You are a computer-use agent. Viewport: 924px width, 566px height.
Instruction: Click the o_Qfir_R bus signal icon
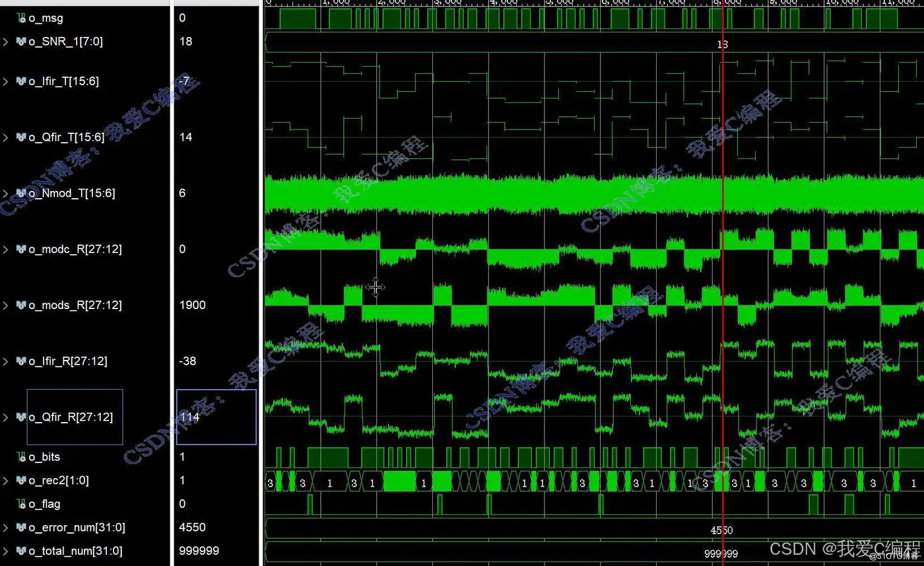click(21, 417)
